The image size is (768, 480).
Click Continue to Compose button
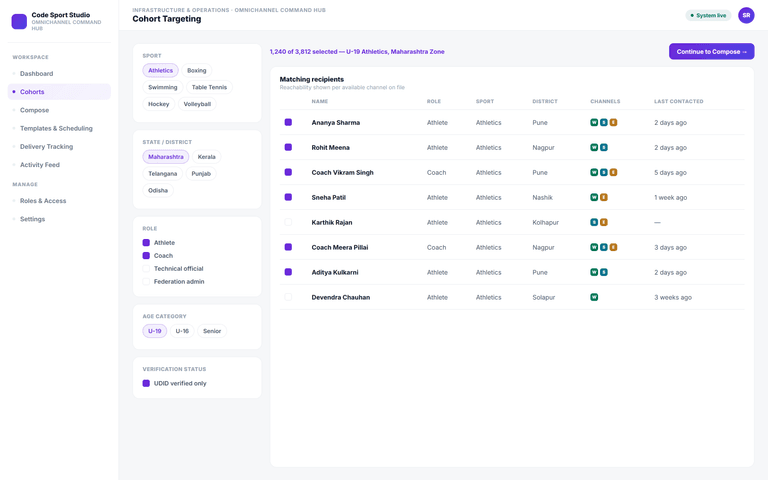point(712,51)
